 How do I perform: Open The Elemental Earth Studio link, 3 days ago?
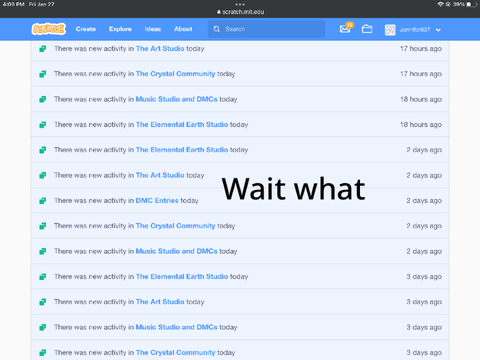(x=182, y=276)
